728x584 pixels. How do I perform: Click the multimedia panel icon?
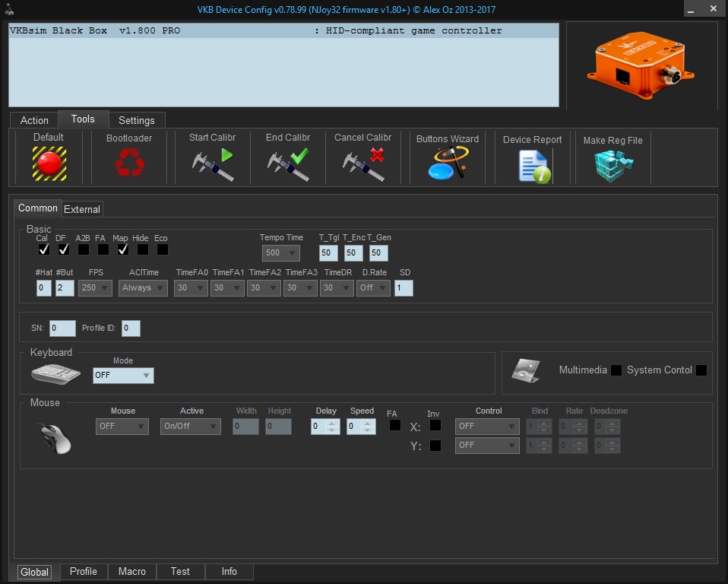(526, 370)
